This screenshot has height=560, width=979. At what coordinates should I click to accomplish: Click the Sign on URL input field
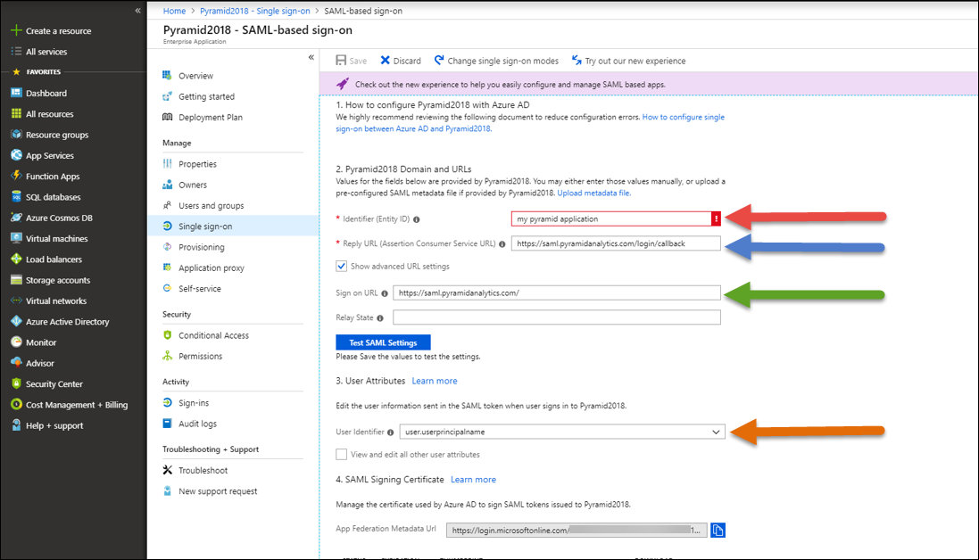click(x=556, y=293)
